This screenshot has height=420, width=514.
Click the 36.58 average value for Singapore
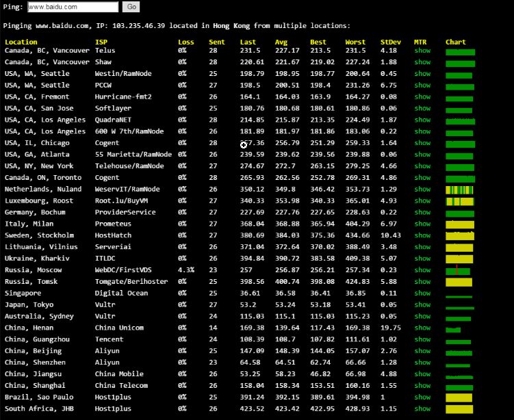[x=285, y=293]
